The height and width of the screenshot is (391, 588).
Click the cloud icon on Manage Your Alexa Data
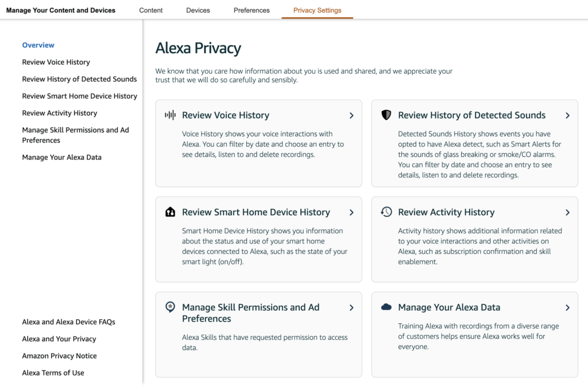(386, 307)
